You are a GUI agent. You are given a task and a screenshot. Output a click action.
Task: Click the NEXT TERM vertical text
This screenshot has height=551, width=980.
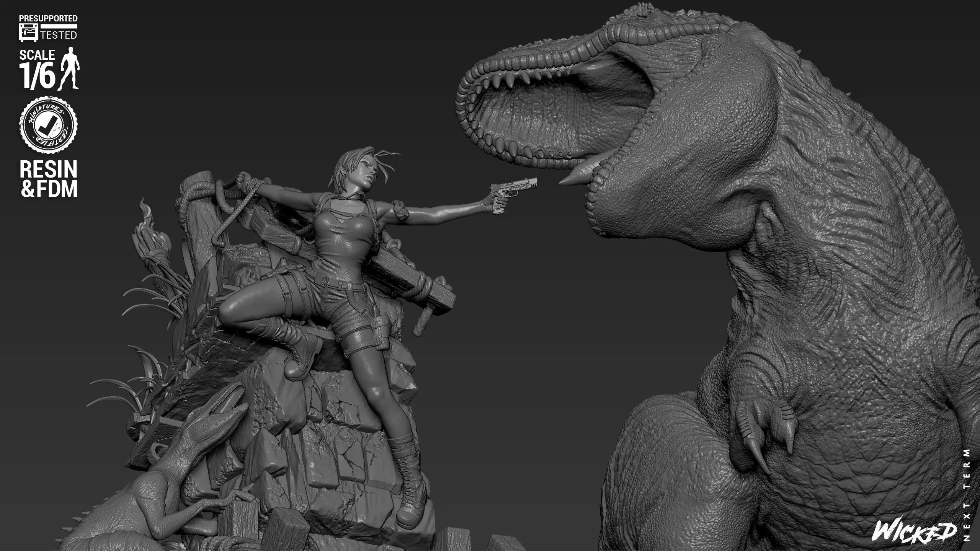[966, 494]
